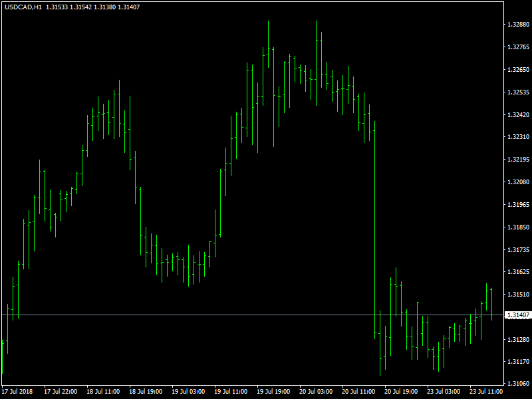The width and height of the screenshot is (532, 399).
Task: Click the 17 Jul 22:00 time label
Action: tap(61, 392)
